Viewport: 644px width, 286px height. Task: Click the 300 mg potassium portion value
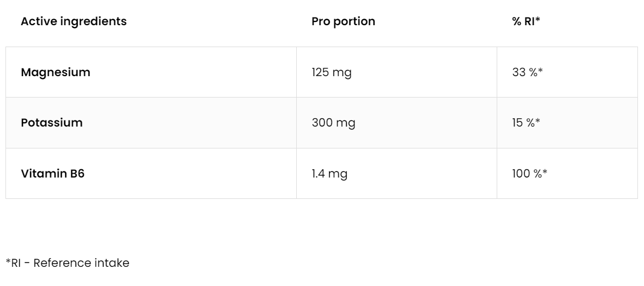pyautogui.click(x=333, y=123)
